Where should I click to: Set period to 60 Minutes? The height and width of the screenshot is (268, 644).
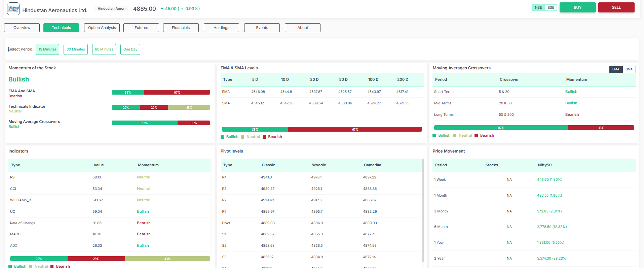pos(104,49)
